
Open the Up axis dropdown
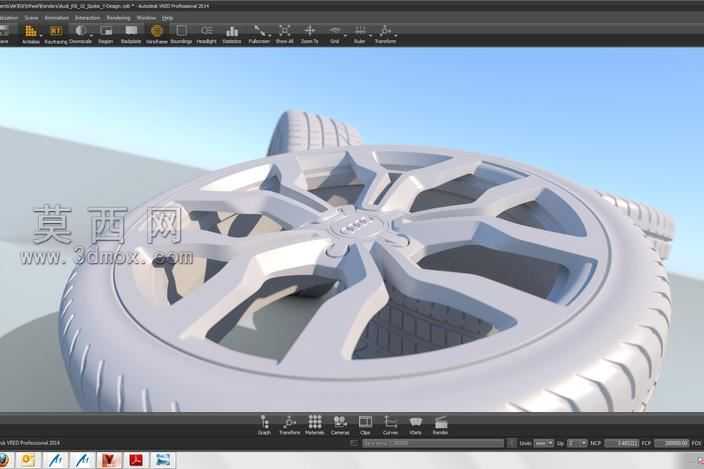tap(577, 443)
